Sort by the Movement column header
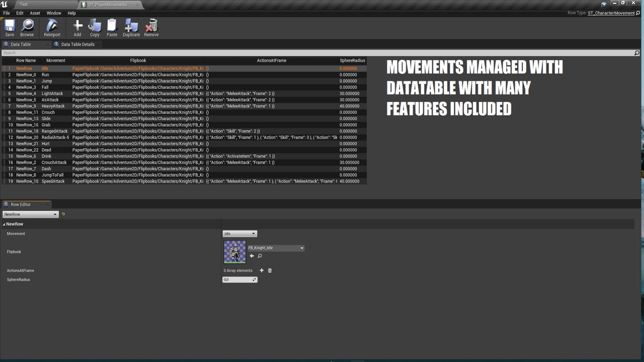Viewport: 644px width, 362px height. click(x=55, y=60)
